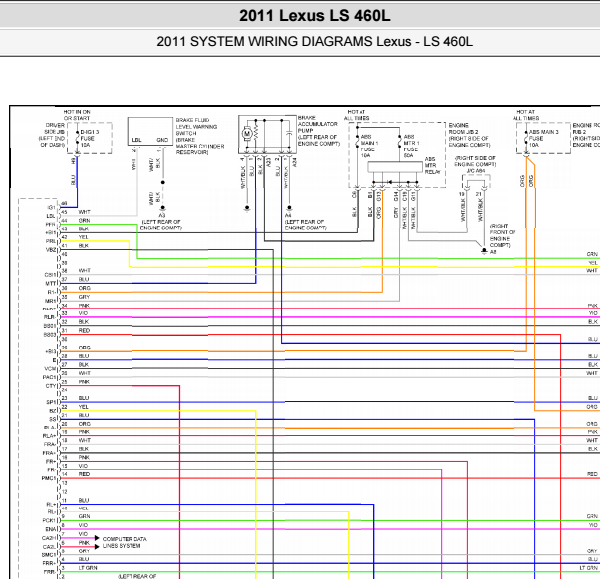This screenshot has width=600, height=579.
Task: Click the "BZ" pin label
Action: (52, 411)
